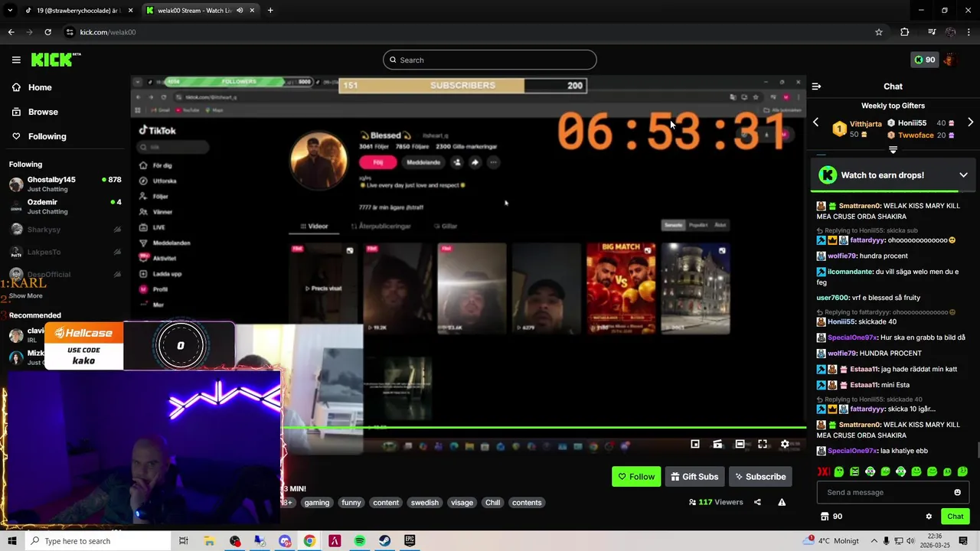Open Windows Task View
This screenshot has width=980, height=551.
point(184,541)
